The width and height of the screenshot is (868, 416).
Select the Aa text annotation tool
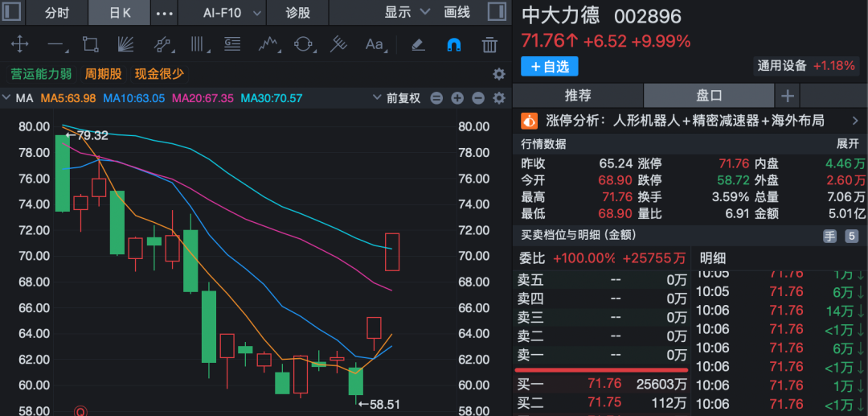pos(375,44)
